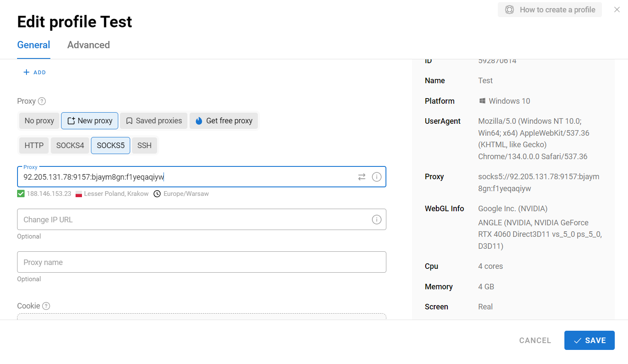628x364 pixels.
Task: Open the Saved proxies list
Action: click(x=154, y=121)
